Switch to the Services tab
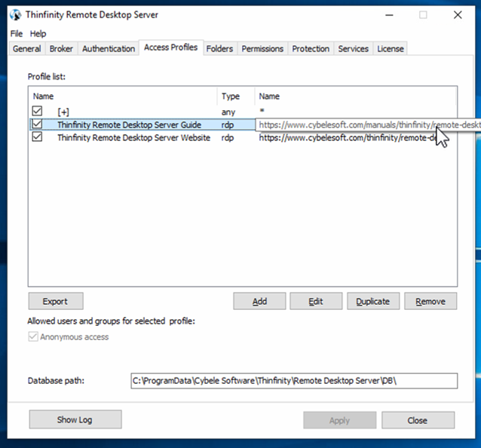The height and width of the screenshot is (448, 481). click(x=353, y=49)
